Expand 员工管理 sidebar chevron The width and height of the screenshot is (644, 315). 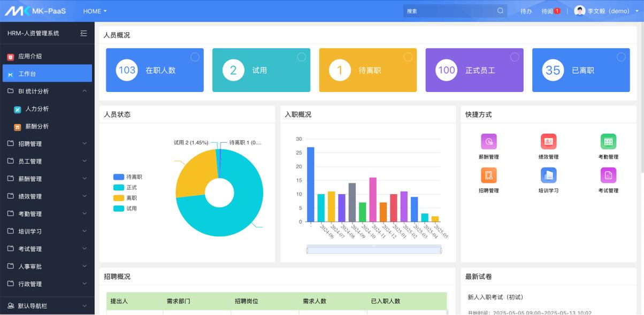click(85, 161)
